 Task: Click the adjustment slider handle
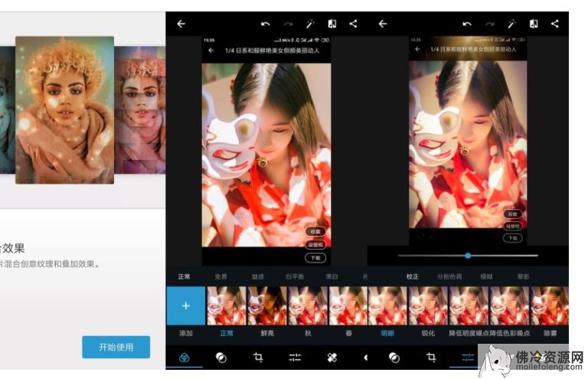tap(468, 256)
